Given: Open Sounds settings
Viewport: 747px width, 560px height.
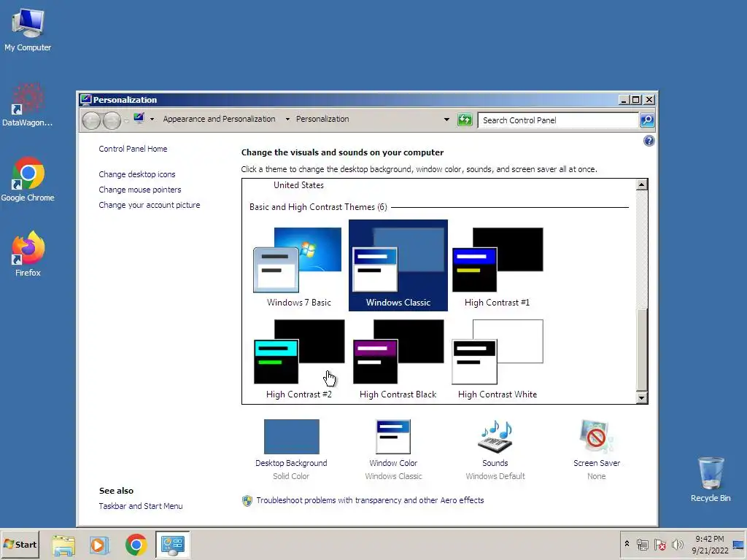Looking at the screenshot, I should (x=495, y=449).
